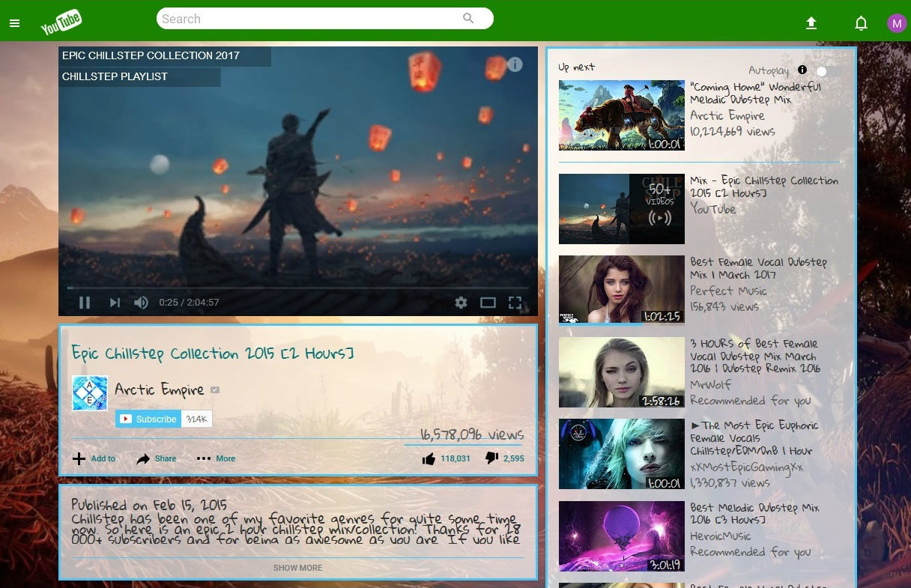
Task: Dislike the video with thumbs down
Action: [x=491, y=458]
